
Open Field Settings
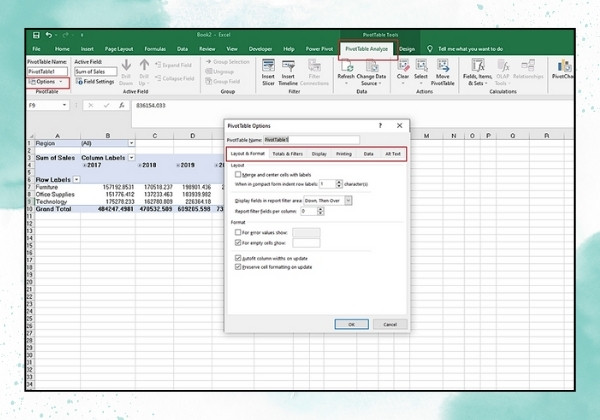(x=95, y=81)
